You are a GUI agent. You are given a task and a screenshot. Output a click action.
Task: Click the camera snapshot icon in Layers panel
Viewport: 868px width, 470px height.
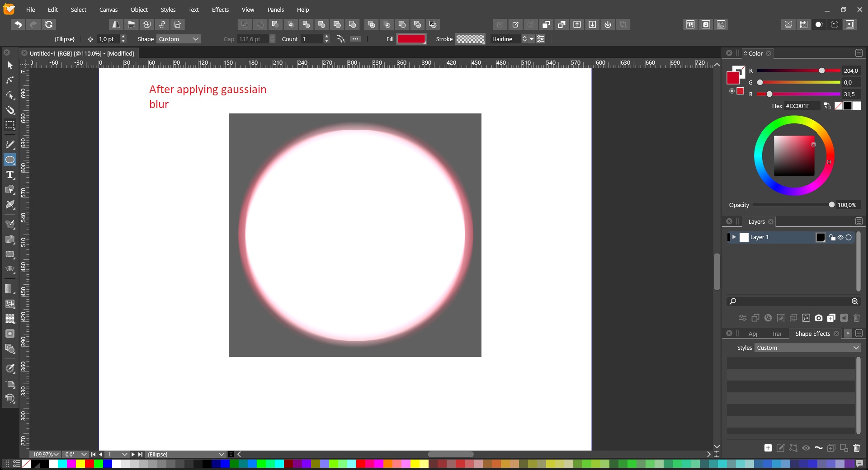818,318
